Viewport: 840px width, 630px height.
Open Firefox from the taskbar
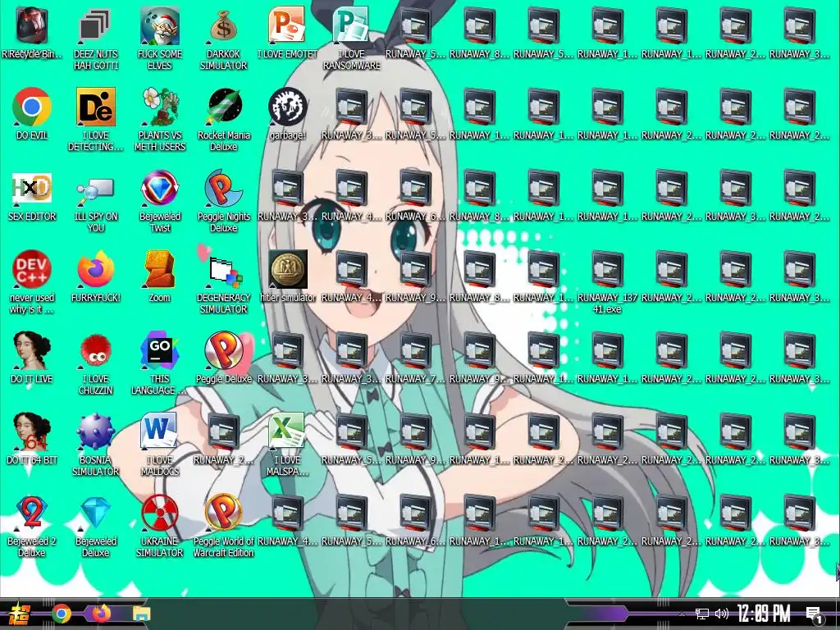click(x=102, y=614)
